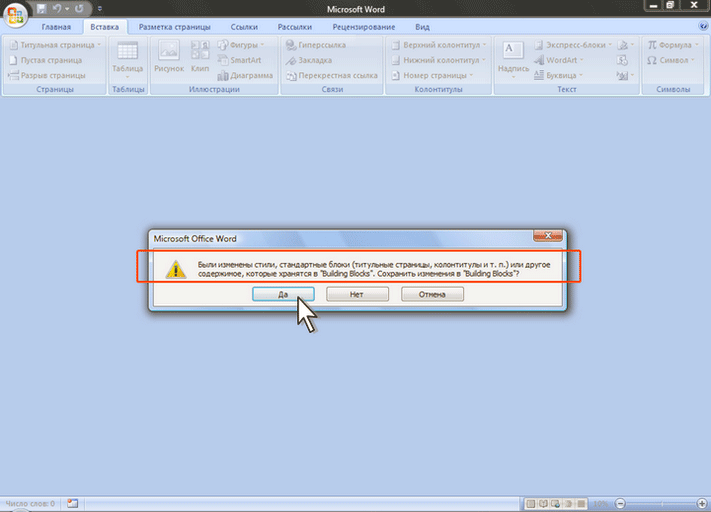711x512 pixels.
Task: Insert a Диаграмма chart
Action: [245, 75]
